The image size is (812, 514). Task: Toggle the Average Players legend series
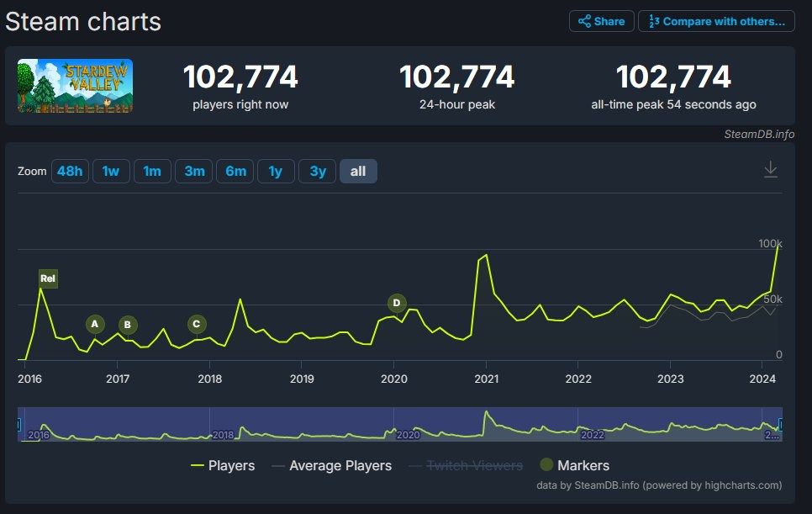click(x=331, y=465)
